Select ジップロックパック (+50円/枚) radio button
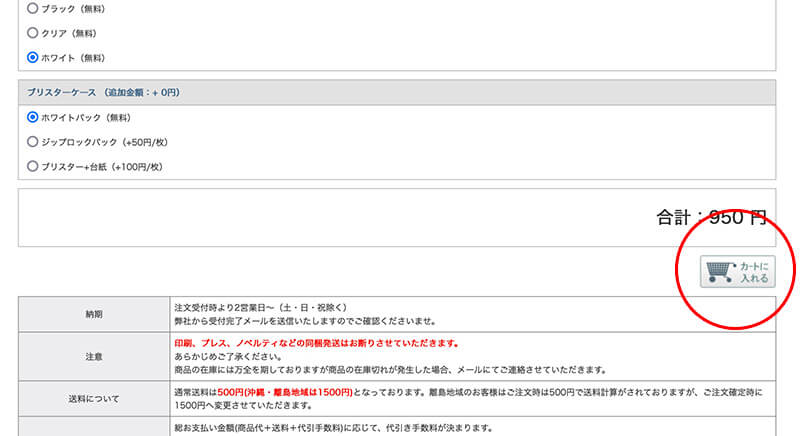 [32, 142]
